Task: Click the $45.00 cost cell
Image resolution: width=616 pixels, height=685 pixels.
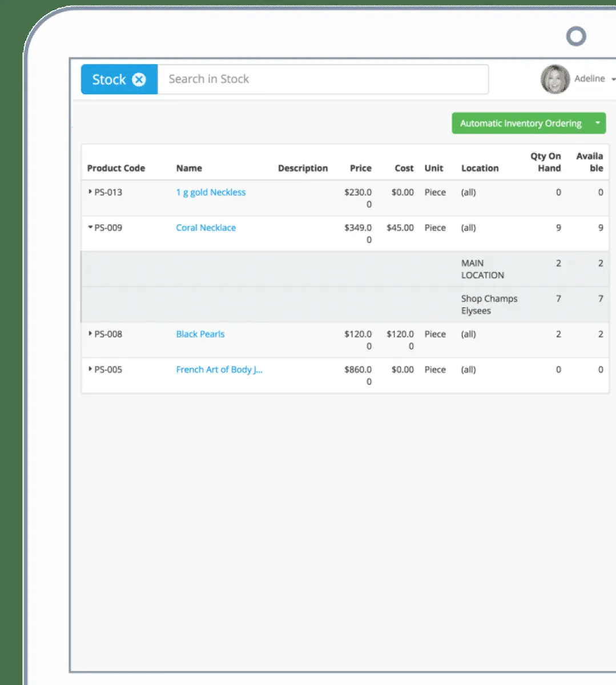Action: (x=400, y=228)
